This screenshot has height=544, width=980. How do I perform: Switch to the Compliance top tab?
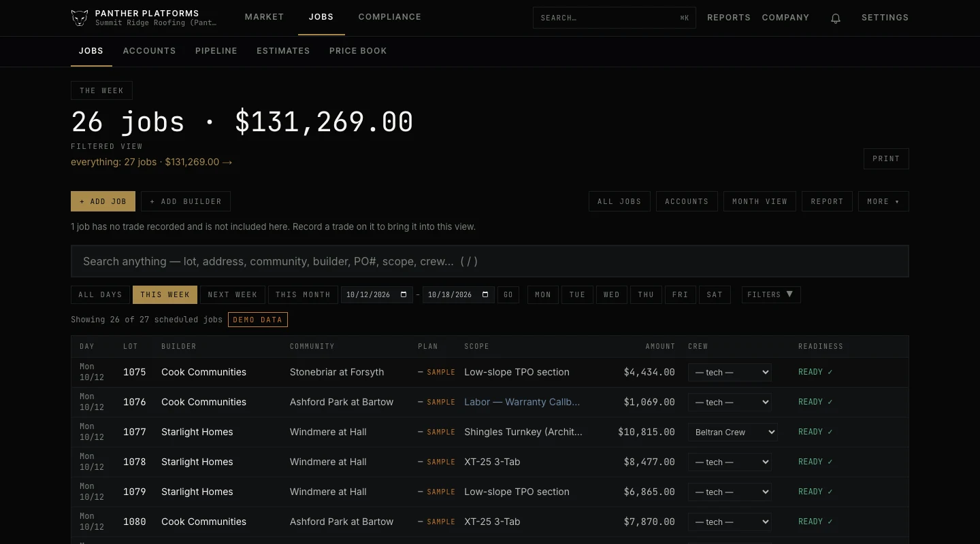(x=390, y=17)
